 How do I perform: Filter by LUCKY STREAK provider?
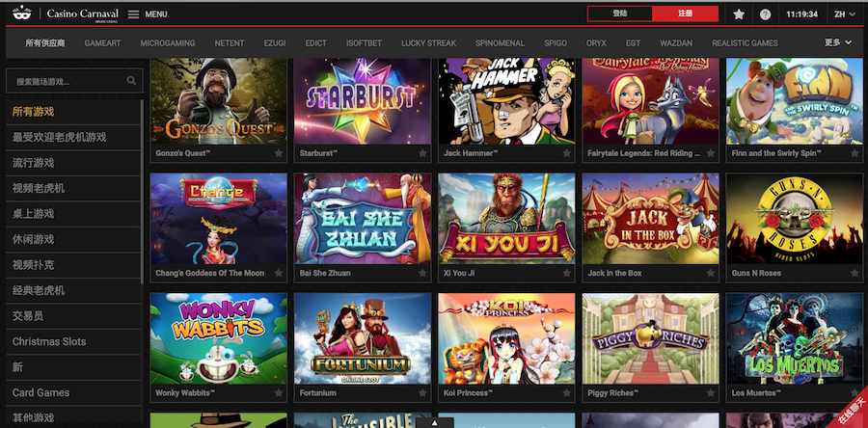click(x=428, y=43)
